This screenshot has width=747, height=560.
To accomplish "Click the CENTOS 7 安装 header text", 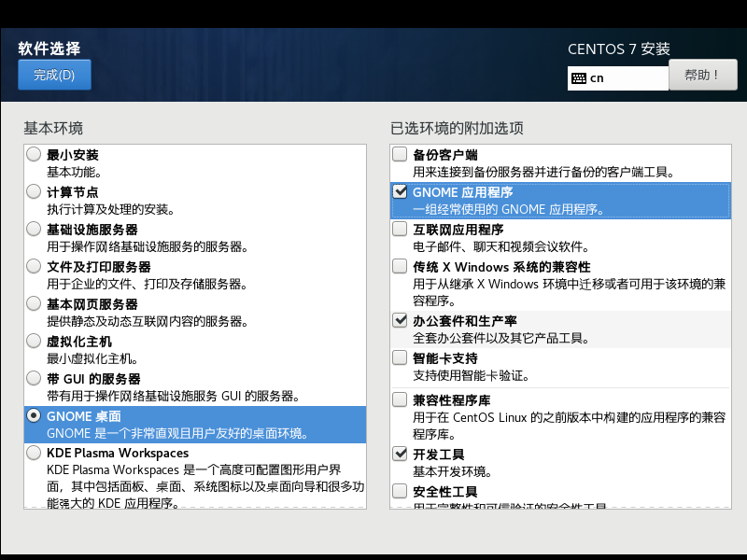I will [619, 49].
